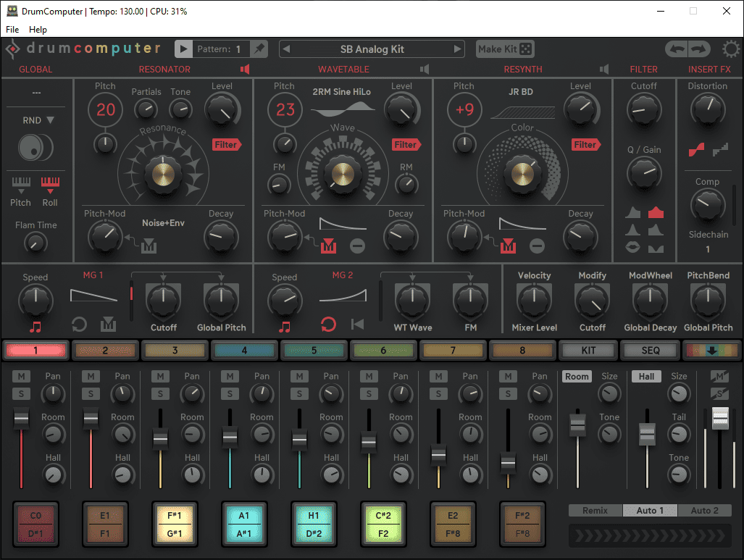
Task: Mute mixer channel 1 with M button
Action: click(x=21, y=376)
